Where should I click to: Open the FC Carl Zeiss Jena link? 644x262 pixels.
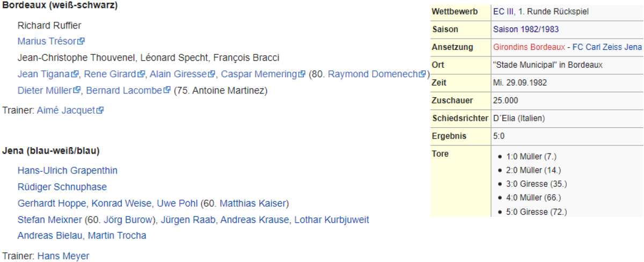607,47
